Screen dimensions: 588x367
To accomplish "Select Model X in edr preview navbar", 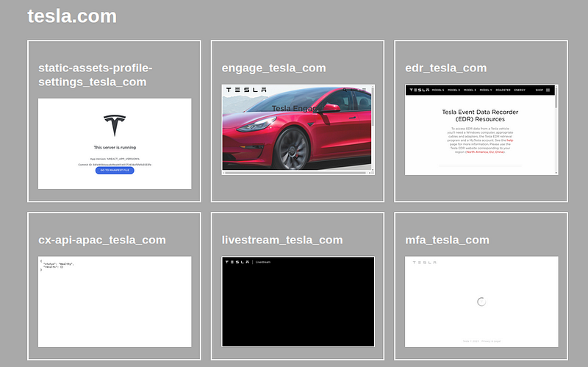I will 453,90.
